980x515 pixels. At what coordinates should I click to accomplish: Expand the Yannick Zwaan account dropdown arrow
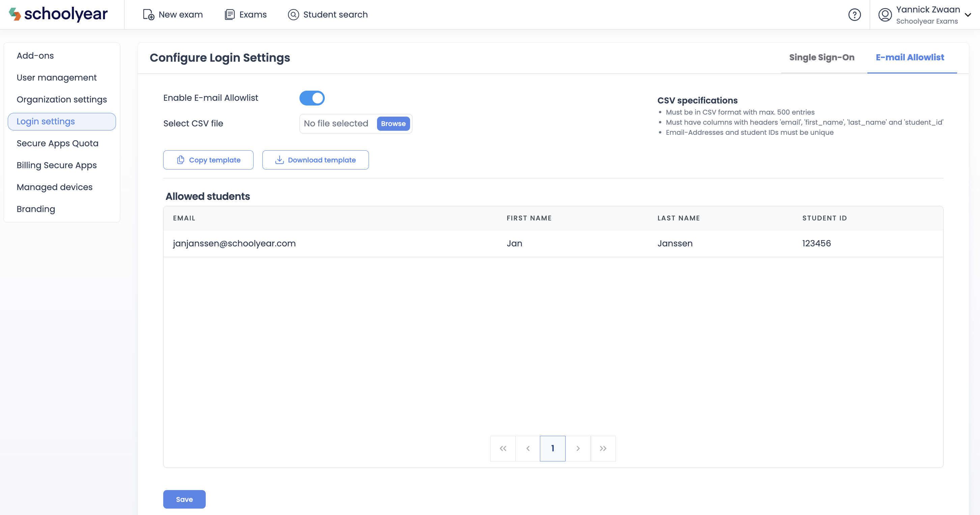(968, 14)
